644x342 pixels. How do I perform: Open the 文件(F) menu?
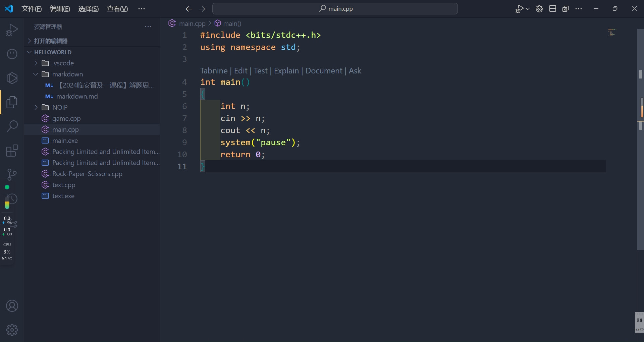click(x=32, y=9)
